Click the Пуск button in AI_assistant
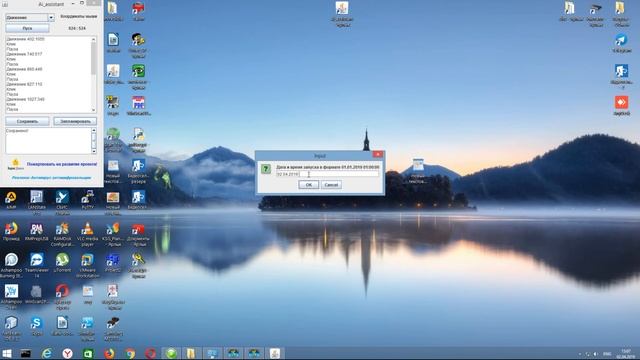Screen dimensions: 640x360 pos(27,28)
